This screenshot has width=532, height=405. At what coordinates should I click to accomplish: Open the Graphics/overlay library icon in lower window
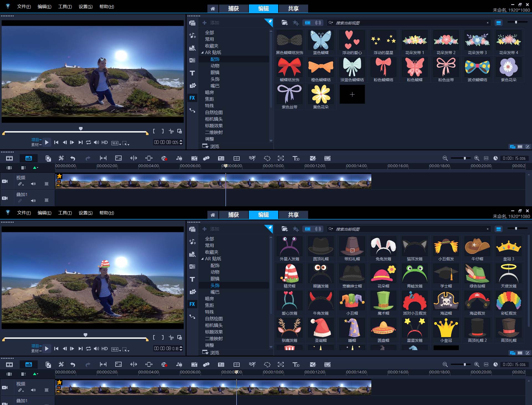192,292
